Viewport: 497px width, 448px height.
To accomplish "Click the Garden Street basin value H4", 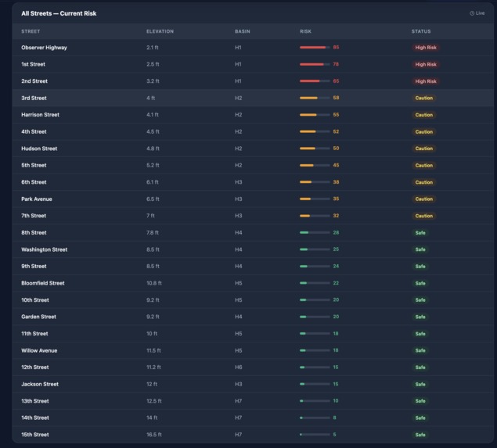I will point(239,317).
